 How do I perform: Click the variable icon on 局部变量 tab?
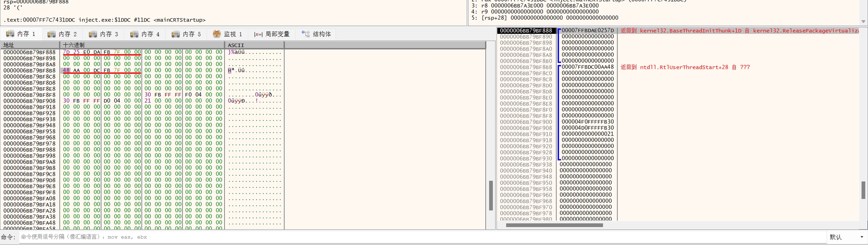point(258,34)
